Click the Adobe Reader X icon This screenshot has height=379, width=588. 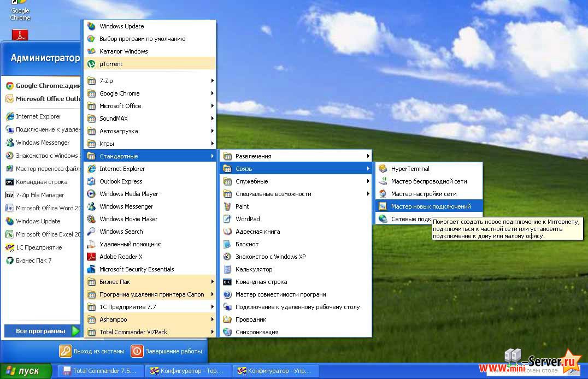(91, 257)
